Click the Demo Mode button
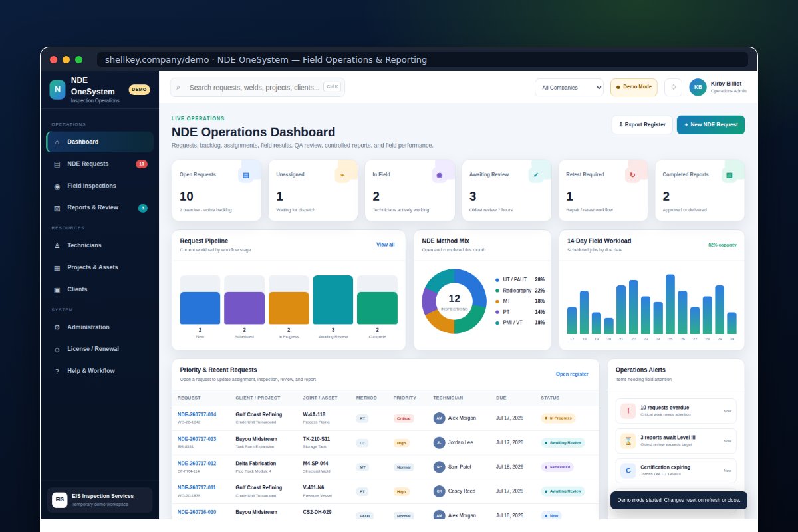Screen dimensions: 798x532 (x=634, y=87)
